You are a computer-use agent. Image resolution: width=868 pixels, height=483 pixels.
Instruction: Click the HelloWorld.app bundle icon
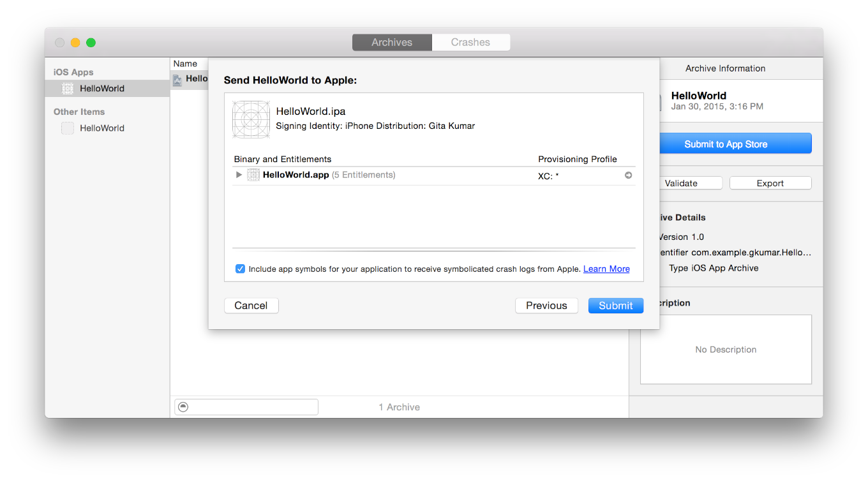click(x=253, y=175)
